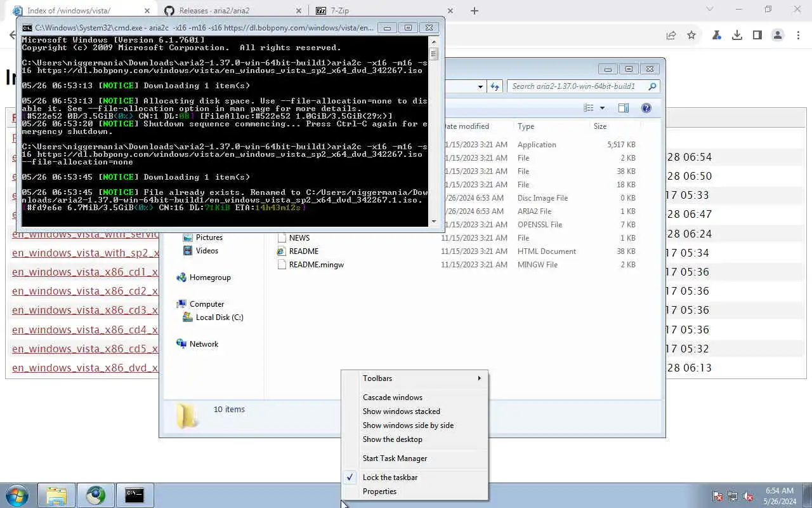Switch to the cmd.exe taskbar button
This screenshot has height=508, width=812.
(x=134, y=495)
